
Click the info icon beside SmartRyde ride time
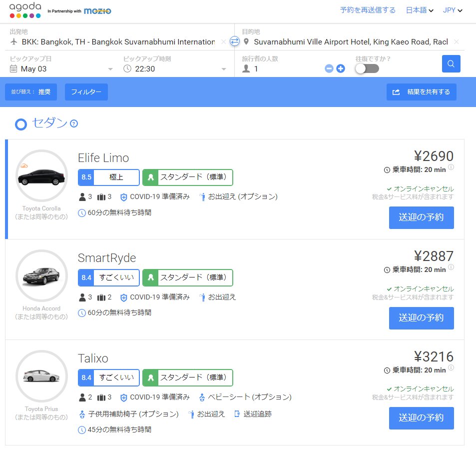[x=451, y=267]
